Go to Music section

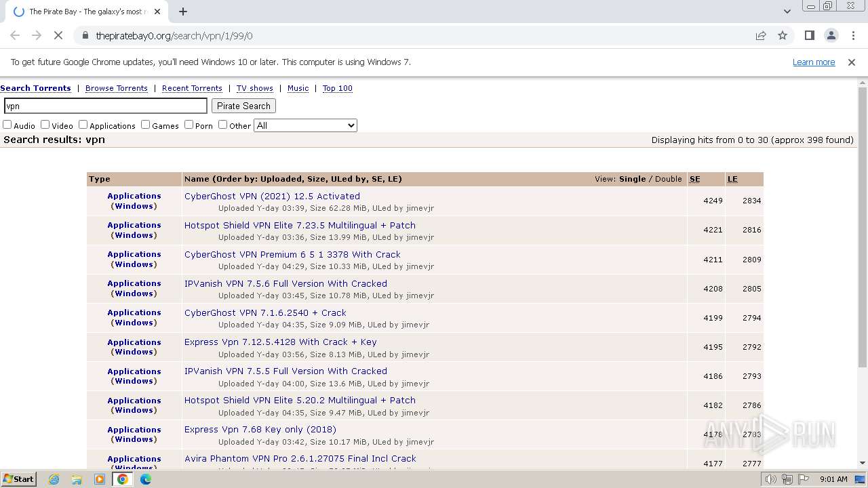click(298, 88)
